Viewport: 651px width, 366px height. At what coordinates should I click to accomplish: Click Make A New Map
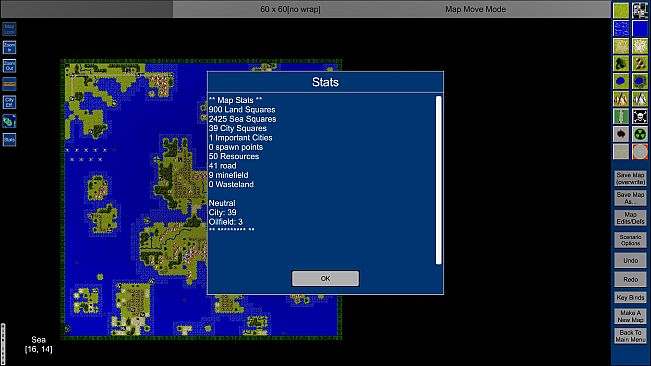(x=630, y=316)
